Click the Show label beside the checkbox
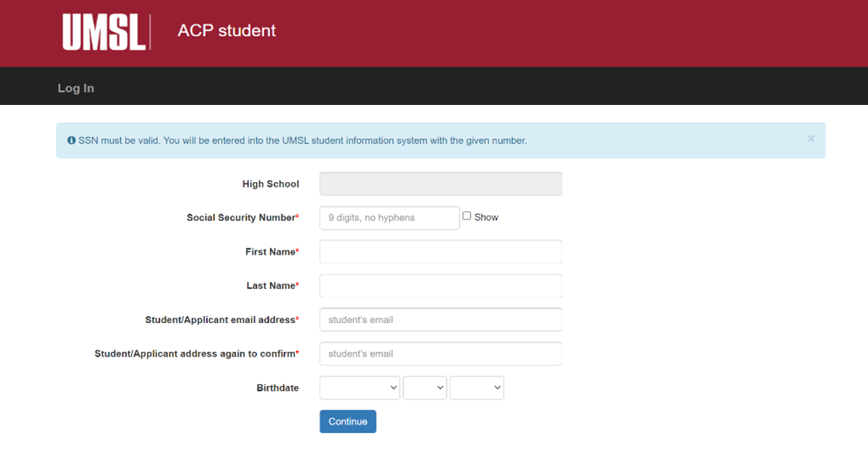 click(x=487, y=217)
